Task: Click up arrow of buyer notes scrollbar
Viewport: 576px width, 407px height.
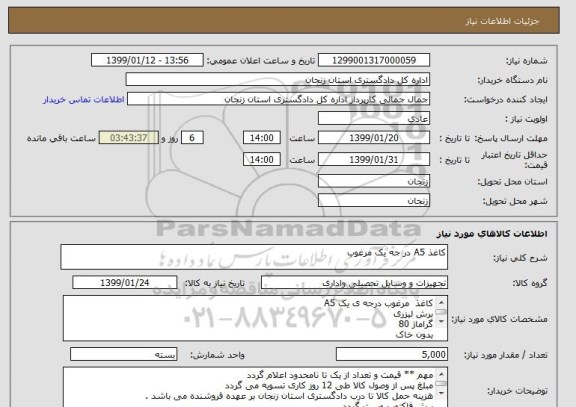Action: pos(442,374)
